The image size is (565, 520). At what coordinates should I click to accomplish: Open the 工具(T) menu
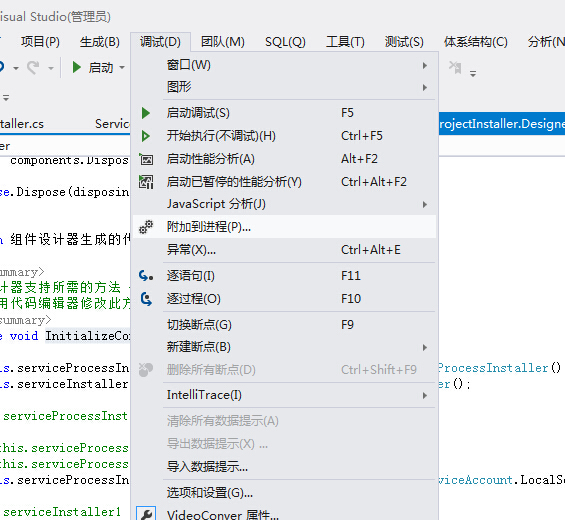[345, 42]
